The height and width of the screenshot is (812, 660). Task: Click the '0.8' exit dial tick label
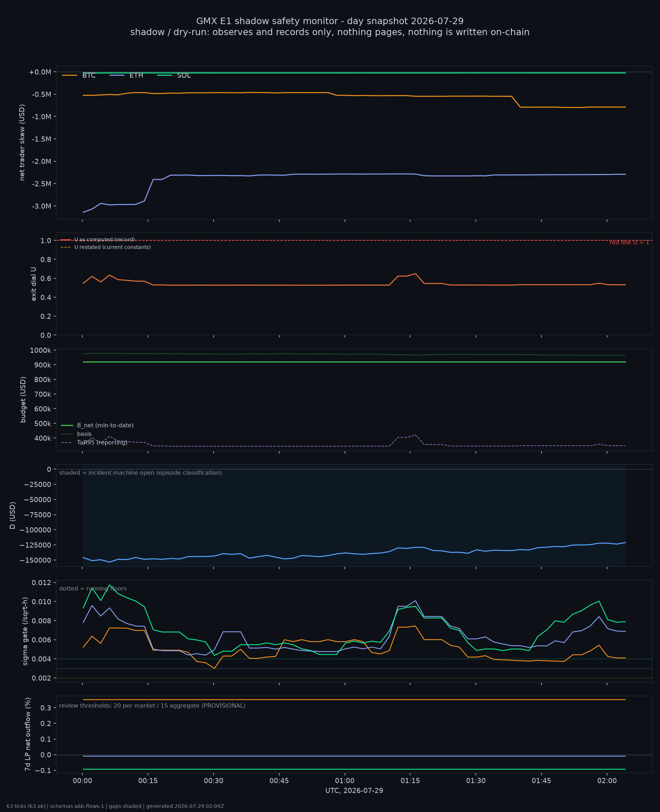46,260
